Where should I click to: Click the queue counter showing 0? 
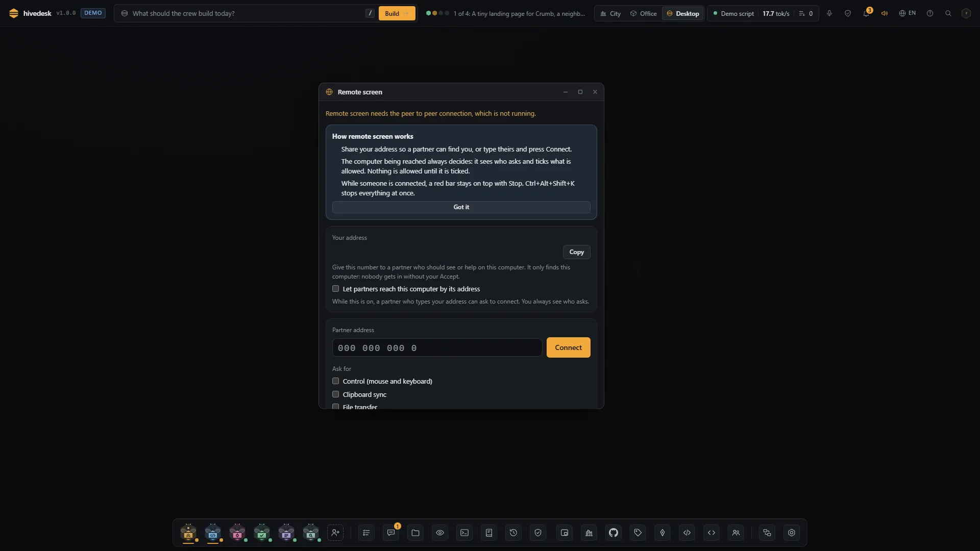click(x=806, y=13)
